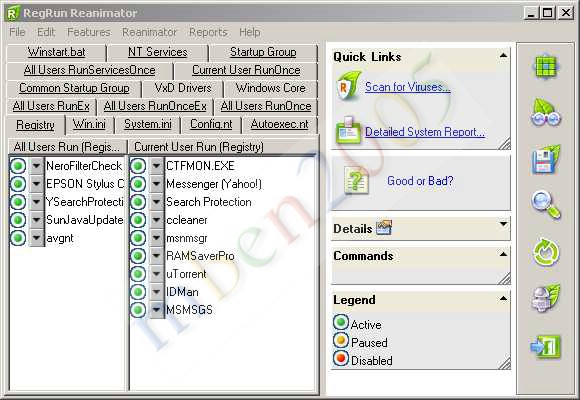Select the System.ini tab
The image size is (580, 400).
click(148, 124)
